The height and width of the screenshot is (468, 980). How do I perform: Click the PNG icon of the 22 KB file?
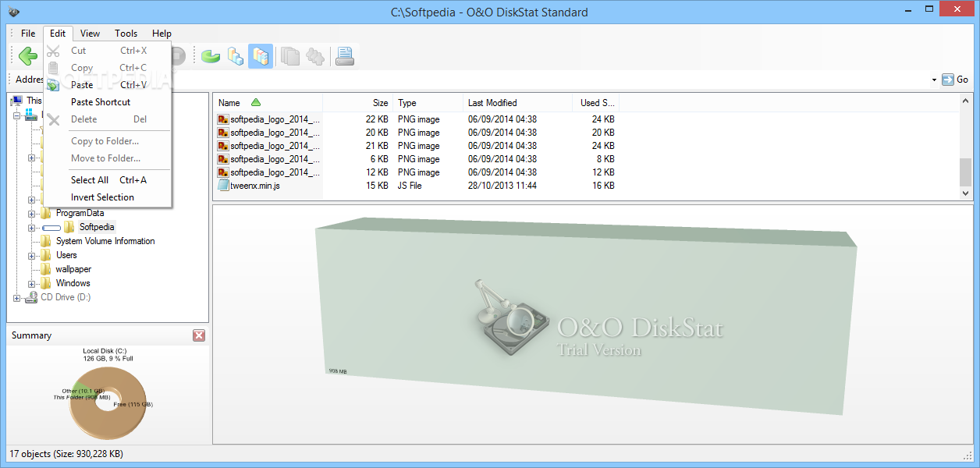223,119
